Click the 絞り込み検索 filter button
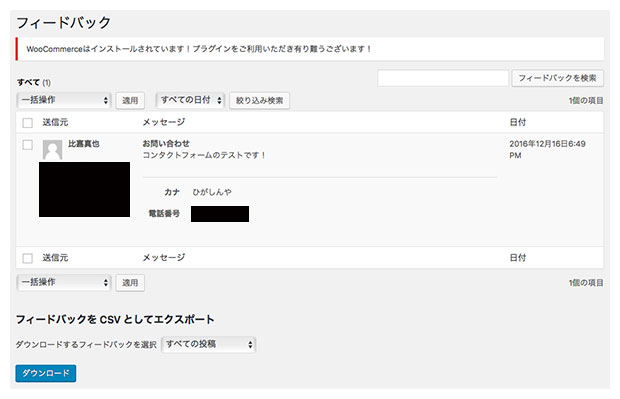This screenshot has width=620, height=399. click(x=259, y=100)
